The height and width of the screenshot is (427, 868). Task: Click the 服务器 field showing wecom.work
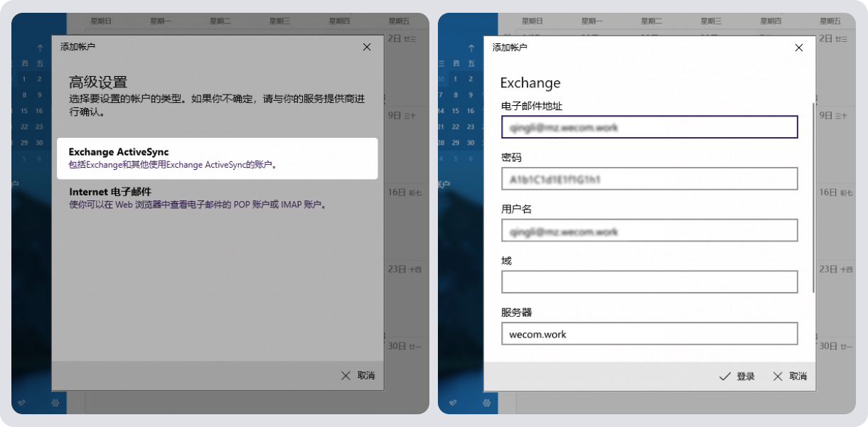pyautogui.click(x=649, y=334)
